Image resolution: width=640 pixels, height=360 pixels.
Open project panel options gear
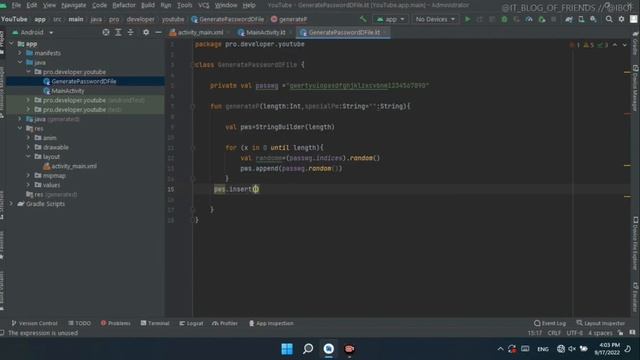click(146, 32)
